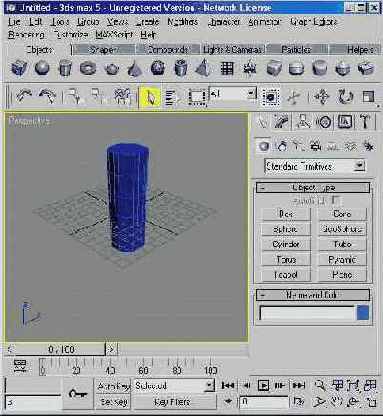The image size is (383, 416).
Task: Click the Undo arrow in the toolbar
Action: 23,97
